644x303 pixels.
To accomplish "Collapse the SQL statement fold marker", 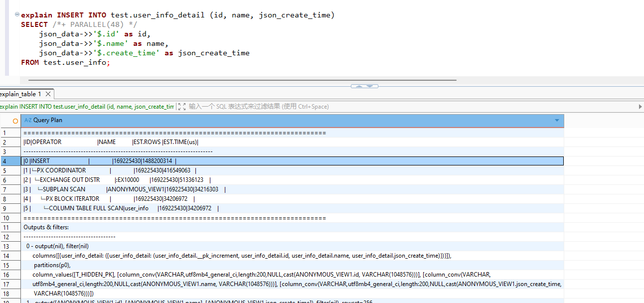I will point(17,15).
